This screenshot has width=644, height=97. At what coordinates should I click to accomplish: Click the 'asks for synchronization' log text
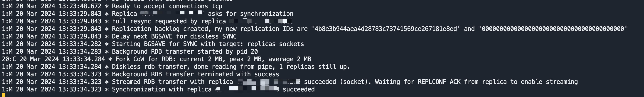point(250,14)
